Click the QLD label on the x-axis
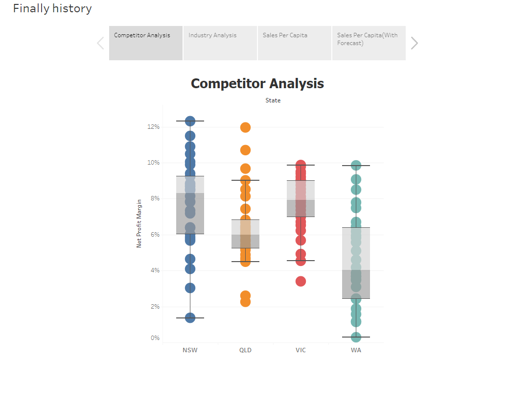532x412 pixels. [245, 350]
